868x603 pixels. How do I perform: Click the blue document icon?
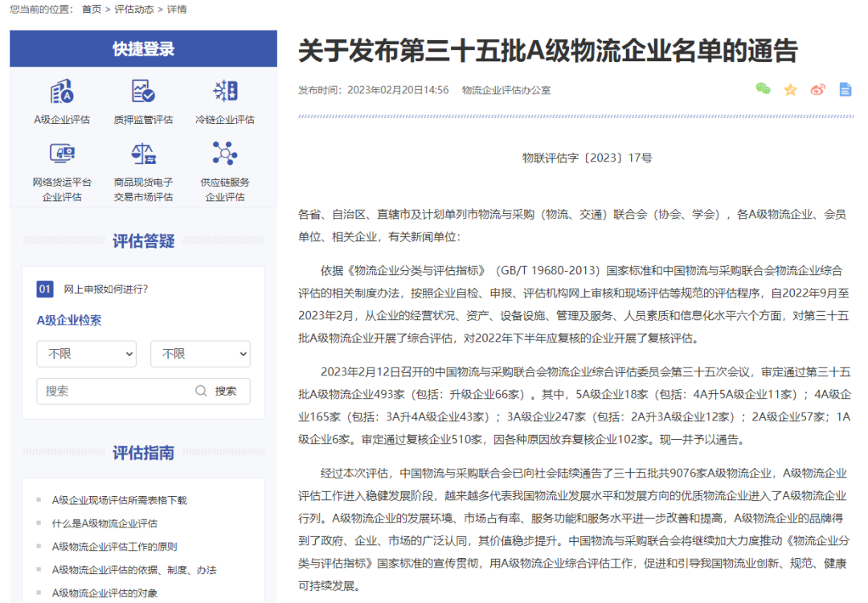tap(845, 89)
